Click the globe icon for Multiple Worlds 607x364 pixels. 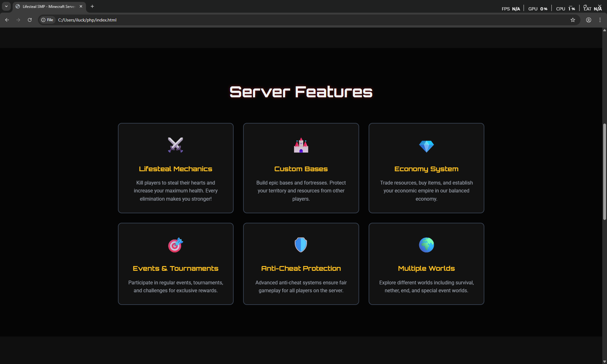pos(426,245)
